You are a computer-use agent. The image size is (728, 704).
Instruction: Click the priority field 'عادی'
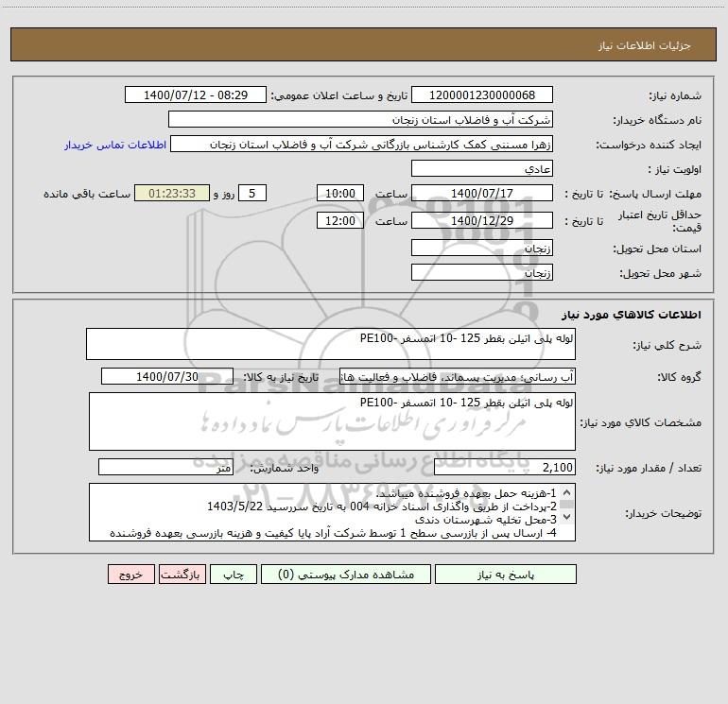coord(482,168)
